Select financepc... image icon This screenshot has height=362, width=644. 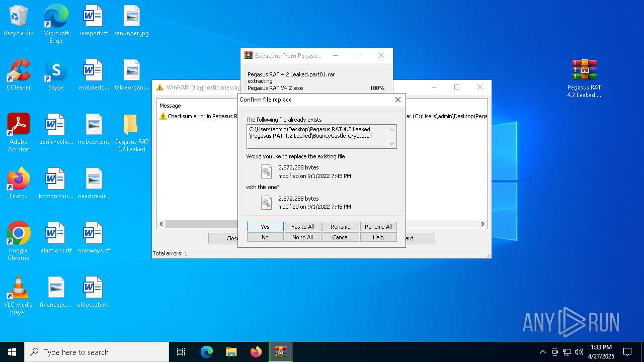tap(56, 292)
